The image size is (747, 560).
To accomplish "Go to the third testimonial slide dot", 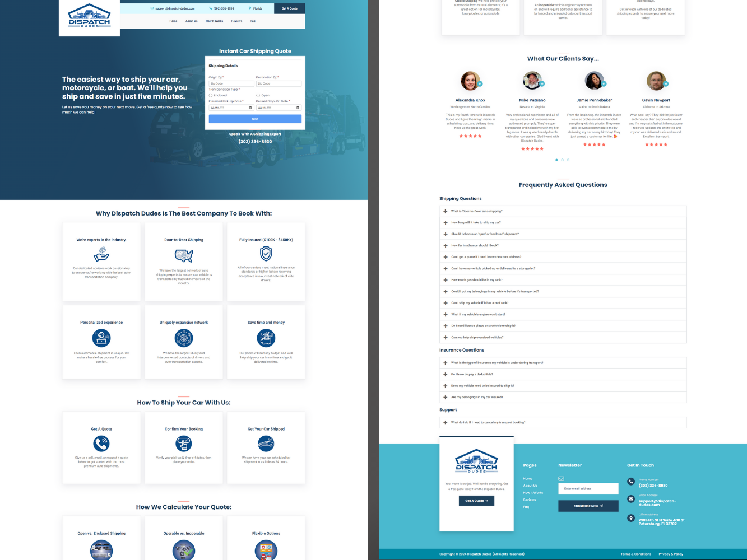I will (568, 160).
